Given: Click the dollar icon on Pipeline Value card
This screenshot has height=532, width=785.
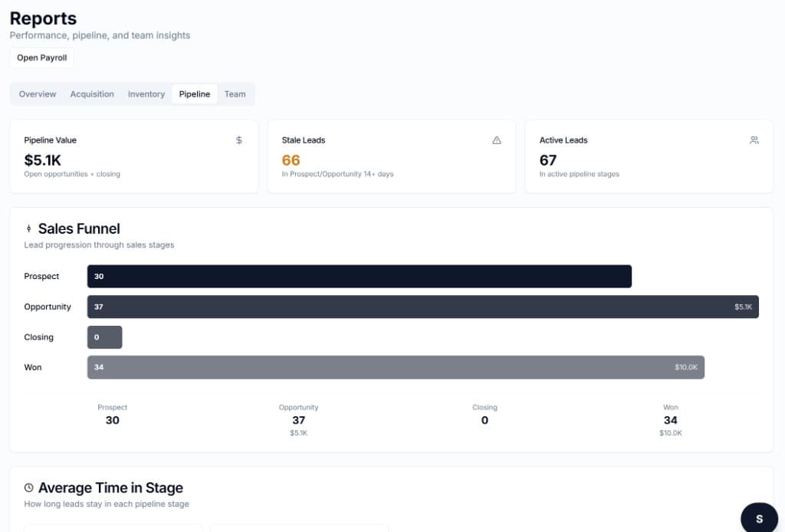Looking at the screenshot, I should [238, 140].
